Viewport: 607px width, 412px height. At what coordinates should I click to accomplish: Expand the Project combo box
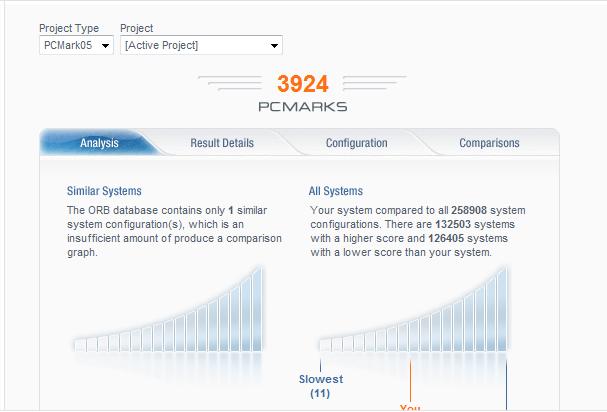[x=201, y=45]
